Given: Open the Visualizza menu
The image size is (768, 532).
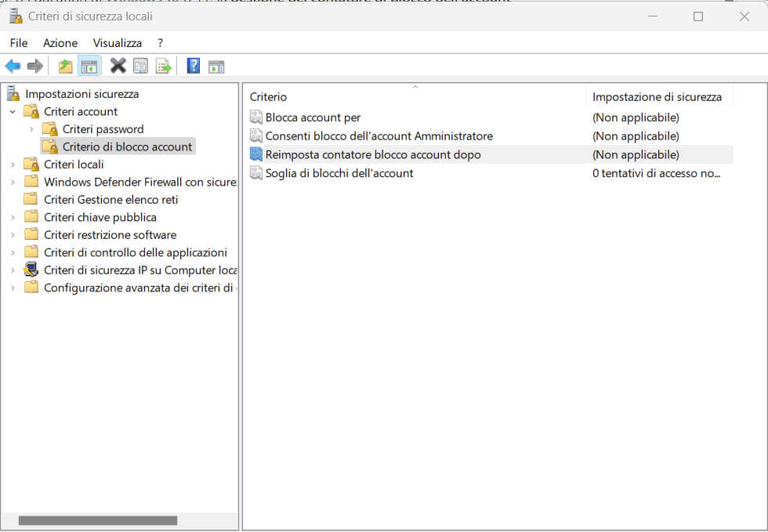Looking at the screenshot, I should tap(118, 43).
